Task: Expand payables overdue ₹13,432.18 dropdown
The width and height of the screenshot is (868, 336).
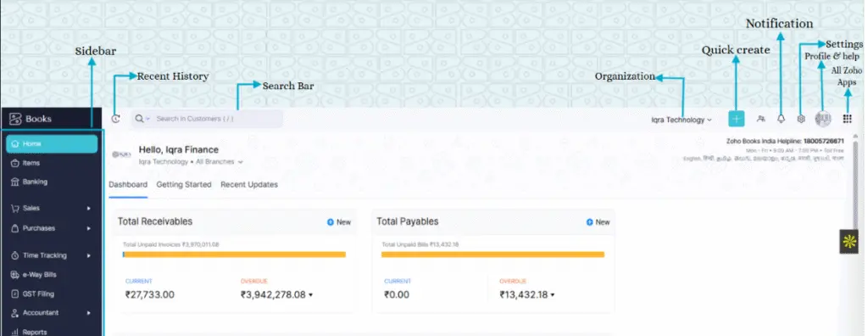Action: (x=553, y=295)
